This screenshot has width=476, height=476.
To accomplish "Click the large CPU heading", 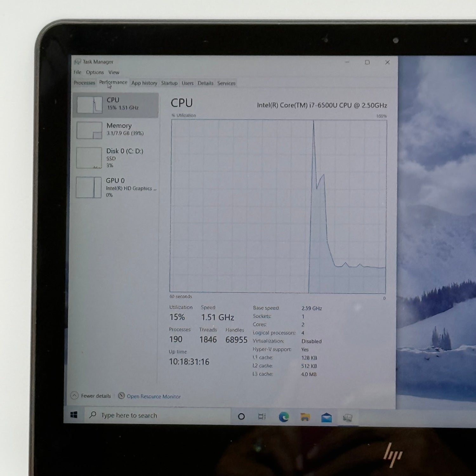I will [182, 103].
